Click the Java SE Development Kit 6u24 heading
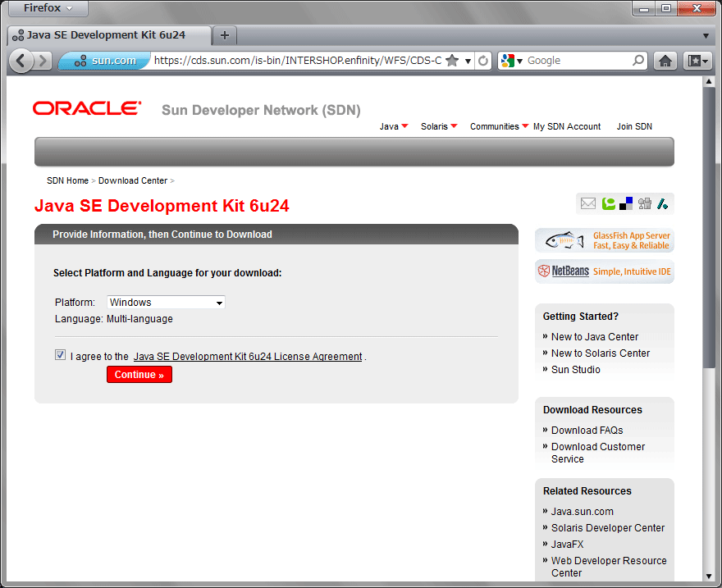Viewport: 722px width, 588px height. click(x=162, y=206)
